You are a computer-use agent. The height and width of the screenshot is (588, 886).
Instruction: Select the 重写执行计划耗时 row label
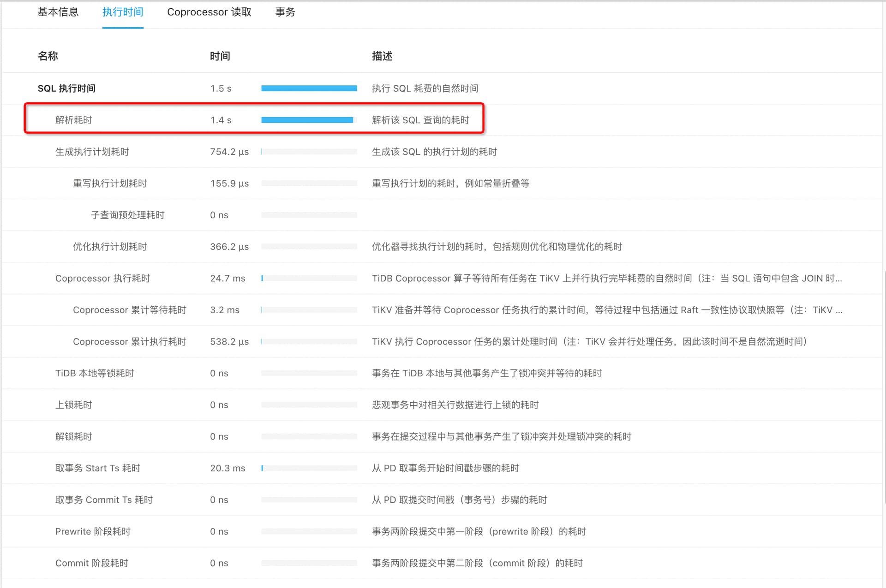point(110,184)
